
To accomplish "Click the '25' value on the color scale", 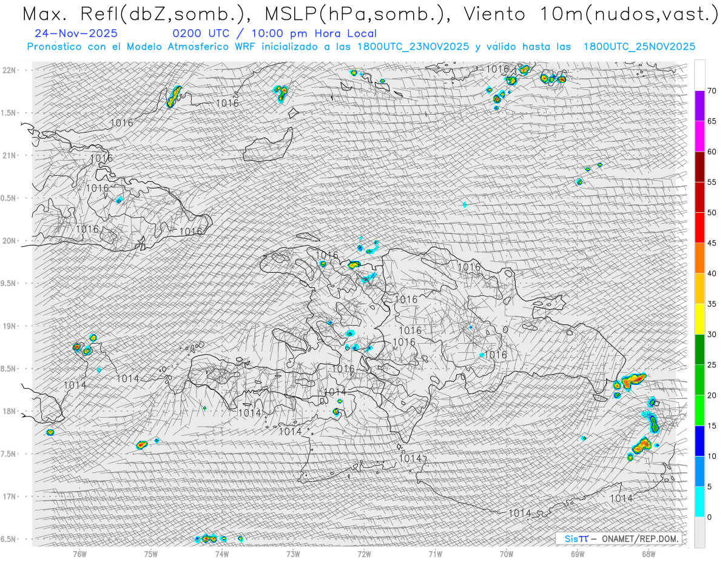I will point(712,365).
